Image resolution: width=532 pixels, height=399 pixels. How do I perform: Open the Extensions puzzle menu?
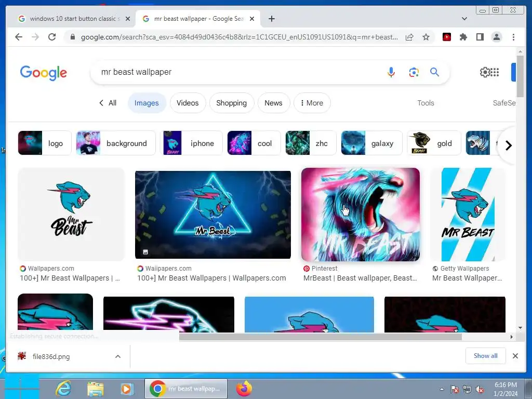click(463, 37)
